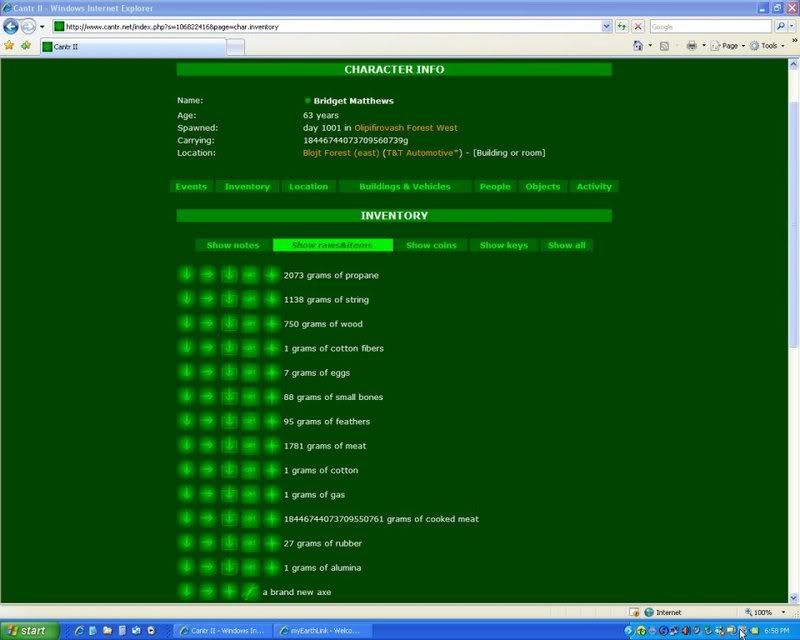The height and width of the screenshot is (640, 800).
Task: Open the Windows Start menu
Action: [x=30, y=630]
